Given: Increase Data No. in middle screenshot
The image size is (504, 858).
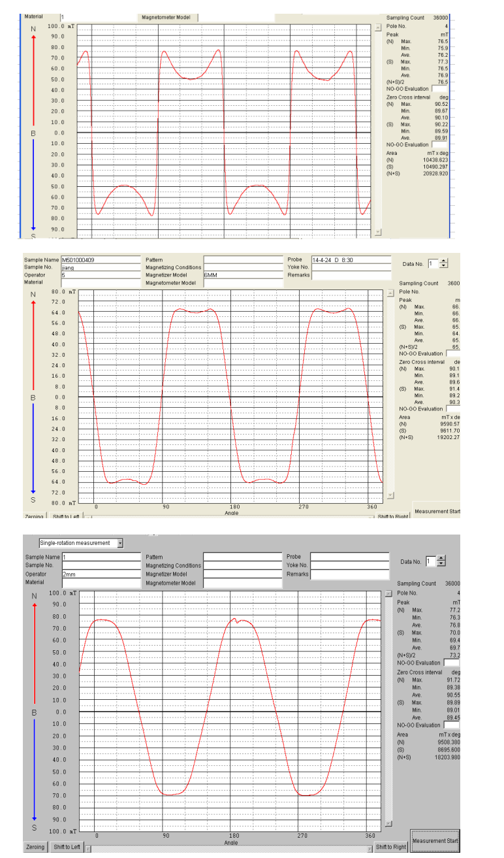Looking at the screenshot, I should pyautogui.click(x=445, y=261).
